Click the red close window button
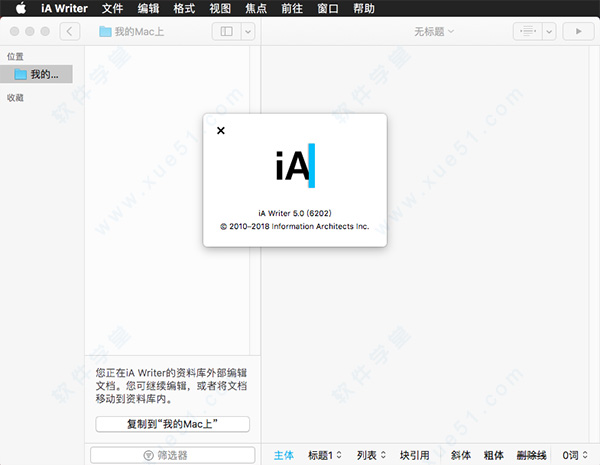Image resolution: width=600 pixels, height=465 pixels. [15, 31]
